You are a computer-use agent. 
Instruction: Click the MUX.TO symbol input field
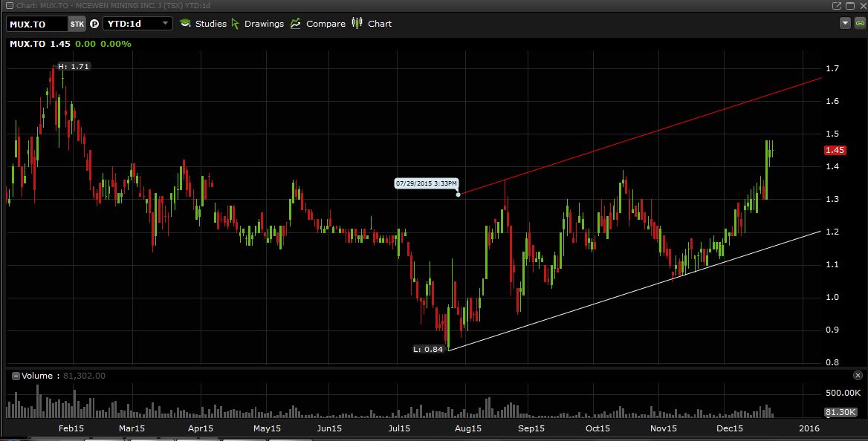click(37, 24)
